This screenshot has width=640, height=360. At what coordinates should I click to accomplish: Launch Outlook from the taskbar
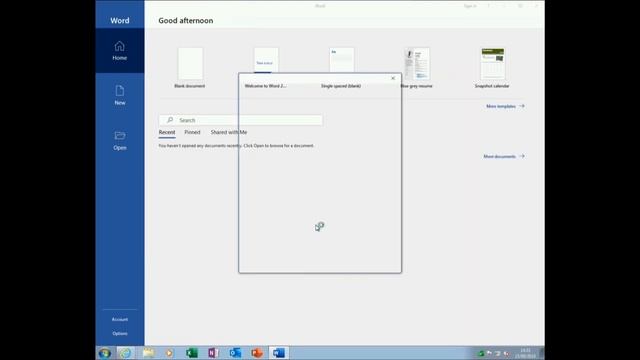coord(235,353)
